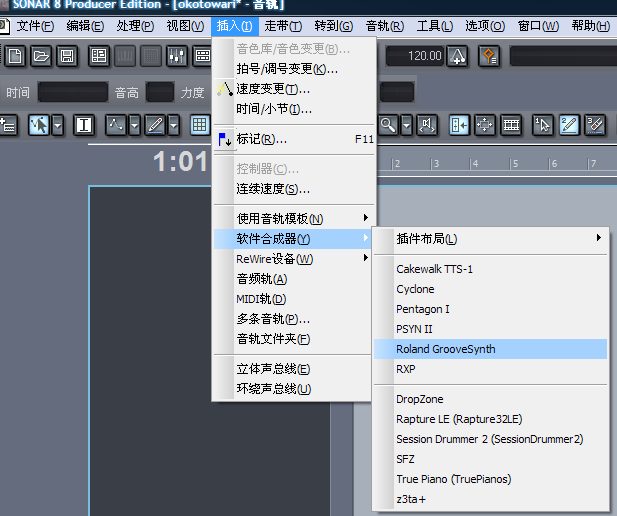Select the pencil Draw tool
Screen dimensions: 617x516
[x=155, y=126]
